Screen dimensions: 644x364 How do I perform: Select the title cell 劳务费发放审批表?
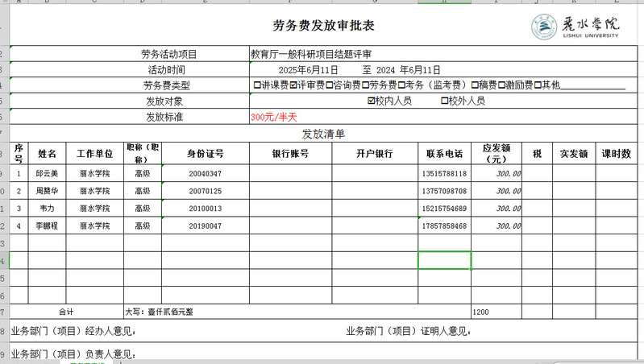(x=323, y=26)
